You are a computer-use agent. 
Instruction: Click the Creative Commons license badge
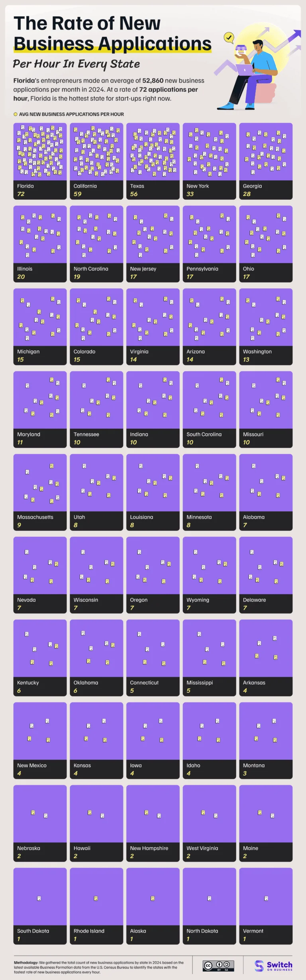point(218,965)
